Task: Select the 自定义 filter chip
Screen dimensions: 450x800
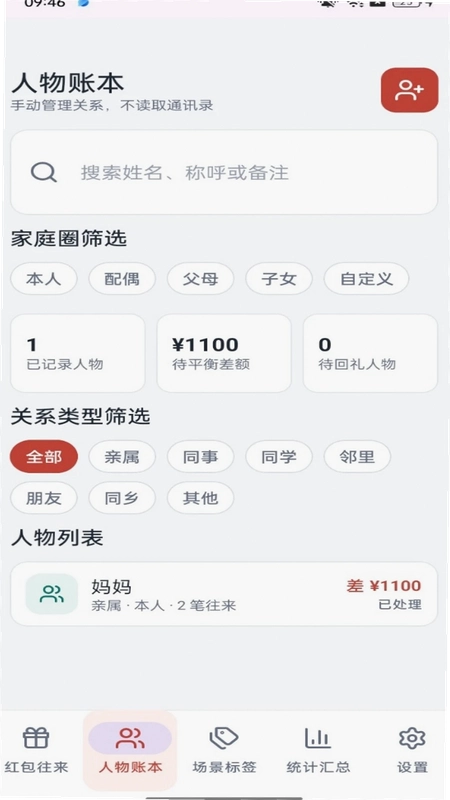Action: click(366, 279)
